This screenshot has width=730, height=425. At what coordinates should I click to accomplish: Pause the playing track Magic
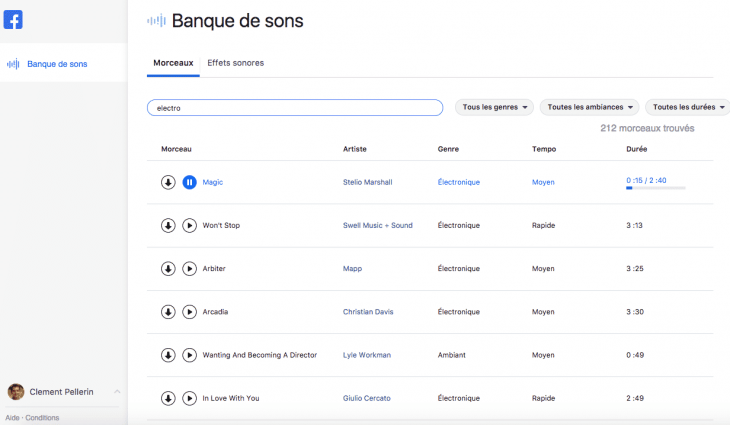tap(189, 182)
